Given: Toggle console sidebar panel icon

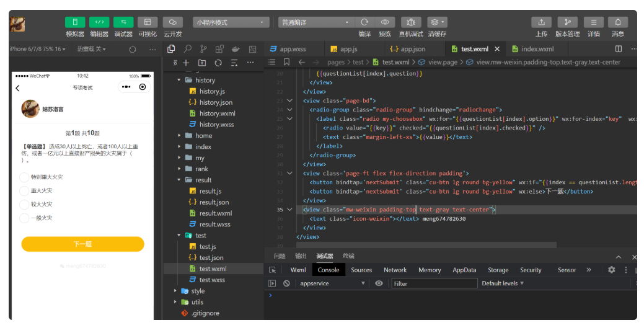Looking at the screenshot, I should (272, 283).
